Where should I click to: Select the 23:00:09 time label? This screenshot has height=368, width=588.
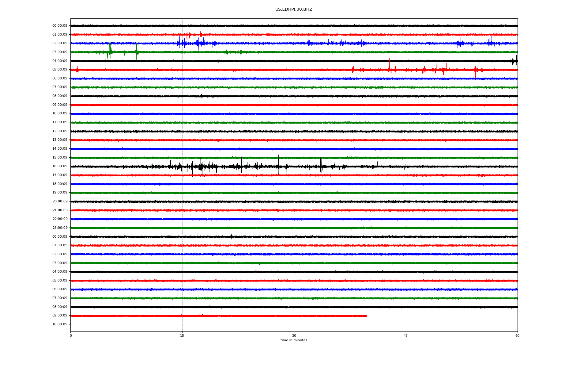(60, 228)
